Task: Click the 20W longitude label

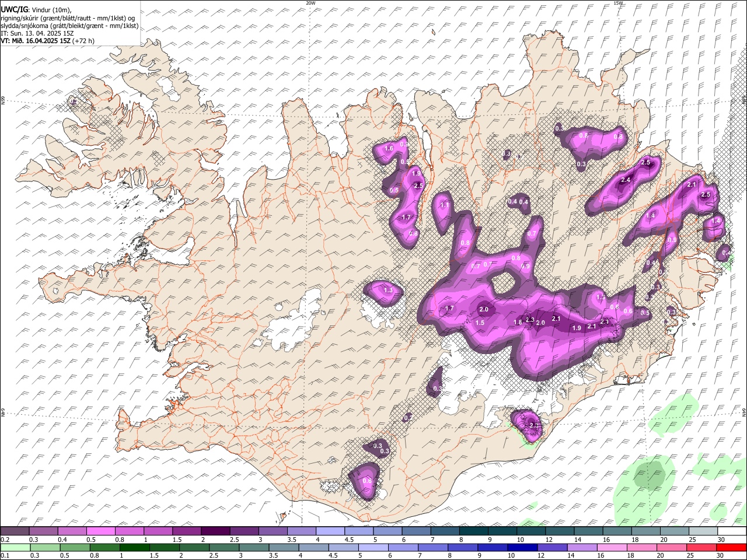Action: pos(310,3)
